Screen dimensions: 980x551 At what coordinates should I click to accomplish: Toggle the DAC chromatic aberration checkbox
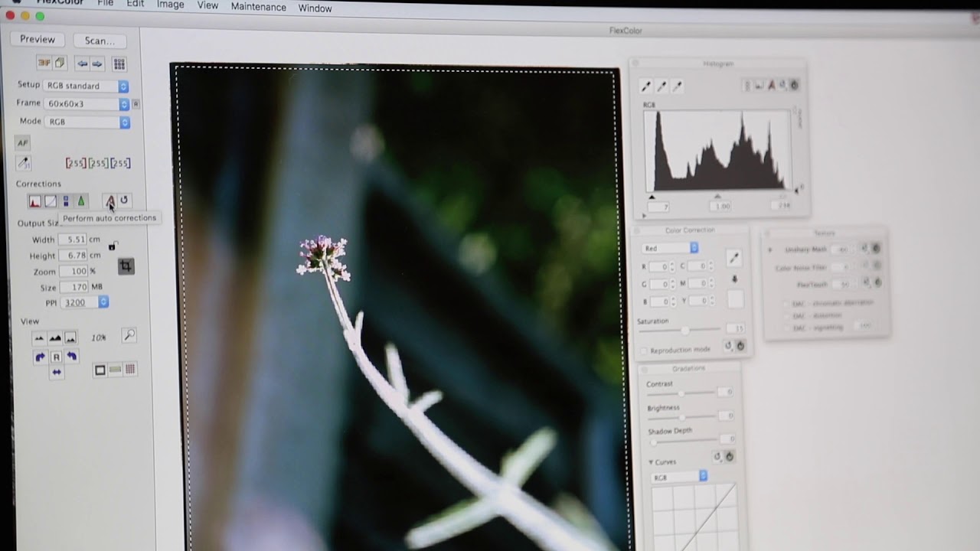pyautogui.click(x=786, y=303)
